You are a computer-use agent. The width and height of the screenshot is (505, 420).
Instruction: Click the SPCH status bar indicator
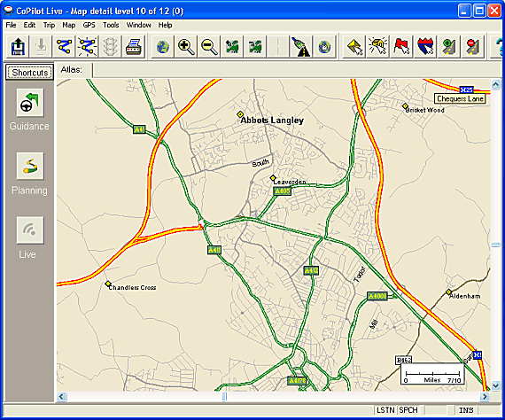(x=408, y=410)
